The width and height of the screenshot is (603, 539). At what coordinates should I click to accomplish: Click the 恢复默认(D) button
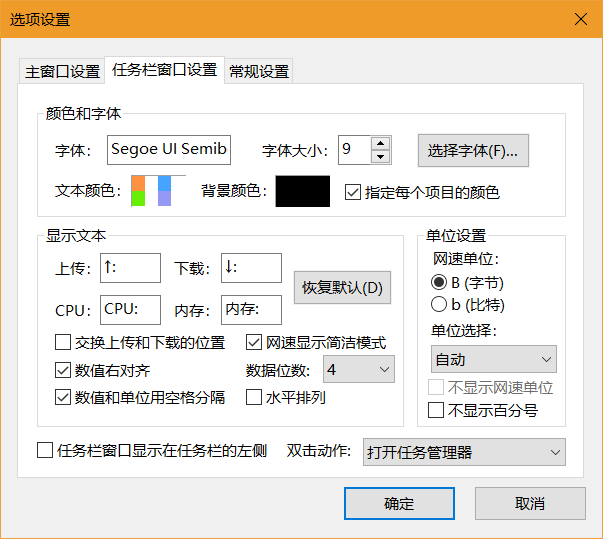pyautogui.click(x=342, y=288)
